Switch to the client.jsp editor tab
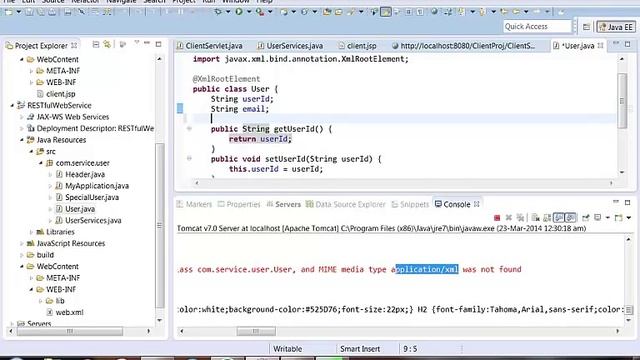Viewport: 640px width, 360px height. point(358,46)
